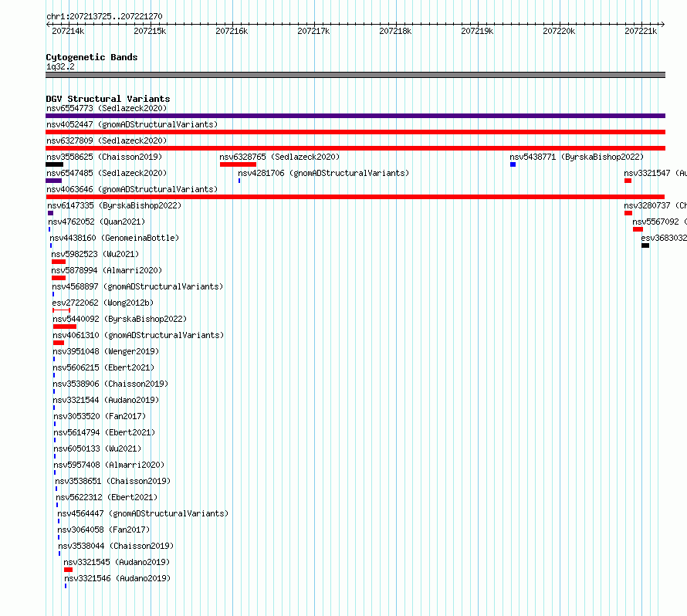
Task: Open the nsv4438160 (GenomeinaBottle) label
Action: [114, 238]
